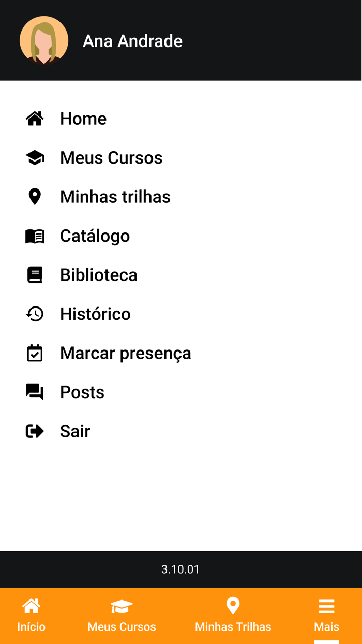Select the graduation cap icon beside Meus Cursos

[x=34, y=157]
